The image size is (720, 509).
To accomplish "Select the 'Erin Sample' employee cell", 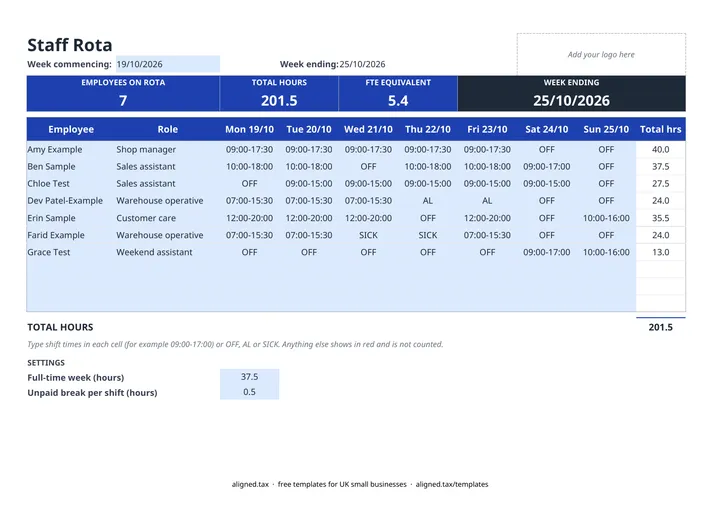I will [71, 218].
